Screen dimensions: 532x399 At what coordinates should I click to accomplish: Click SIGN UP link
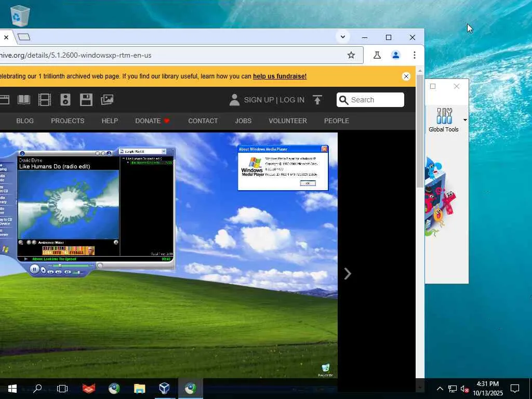pyautogui.click(x=259, y=100)
